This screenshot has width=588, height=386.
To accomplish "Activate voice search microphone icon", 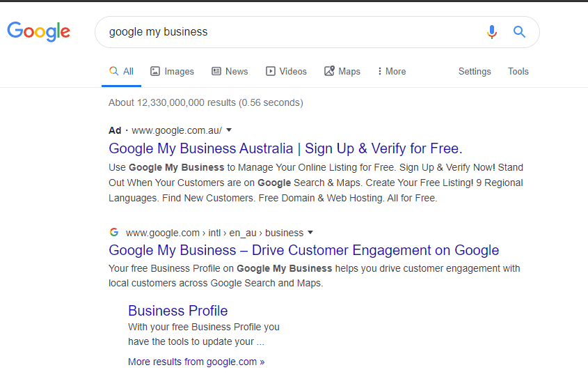I will [492, 32].
